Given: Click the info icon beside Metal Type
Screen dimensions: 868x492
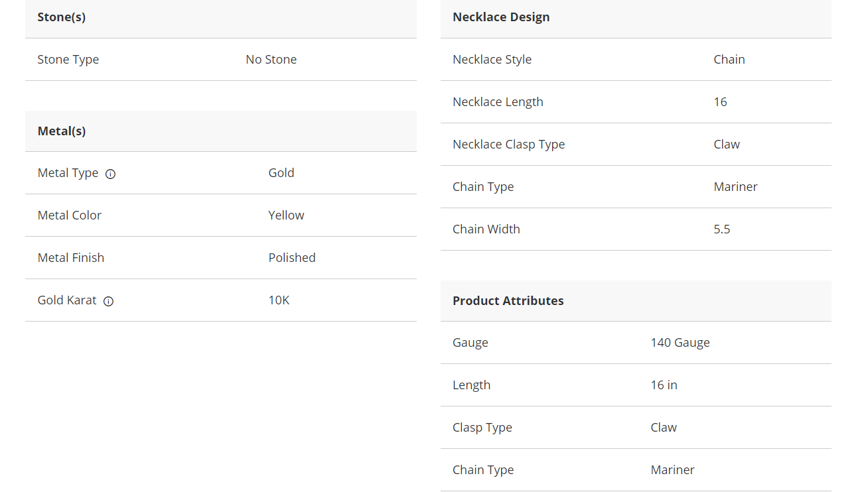Looking at the screenshot, I should point(111,174).
